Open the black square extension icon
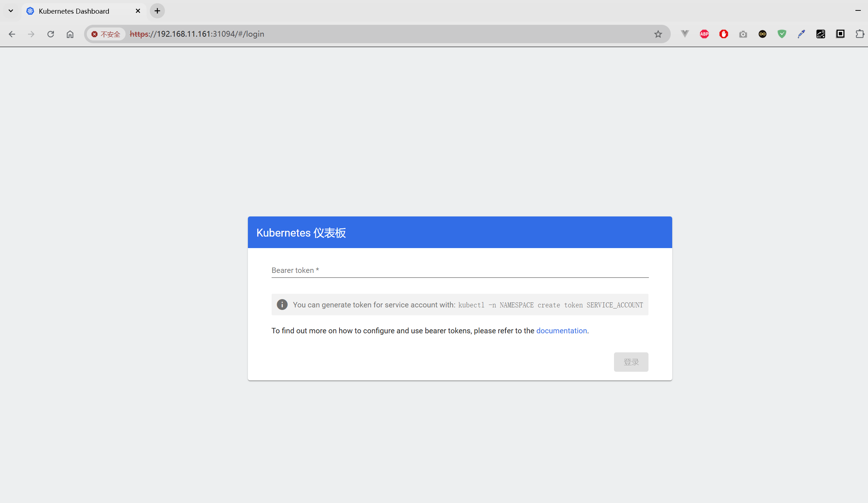The width and height of the screenshot is (868, 503). [x=840, y=34]
